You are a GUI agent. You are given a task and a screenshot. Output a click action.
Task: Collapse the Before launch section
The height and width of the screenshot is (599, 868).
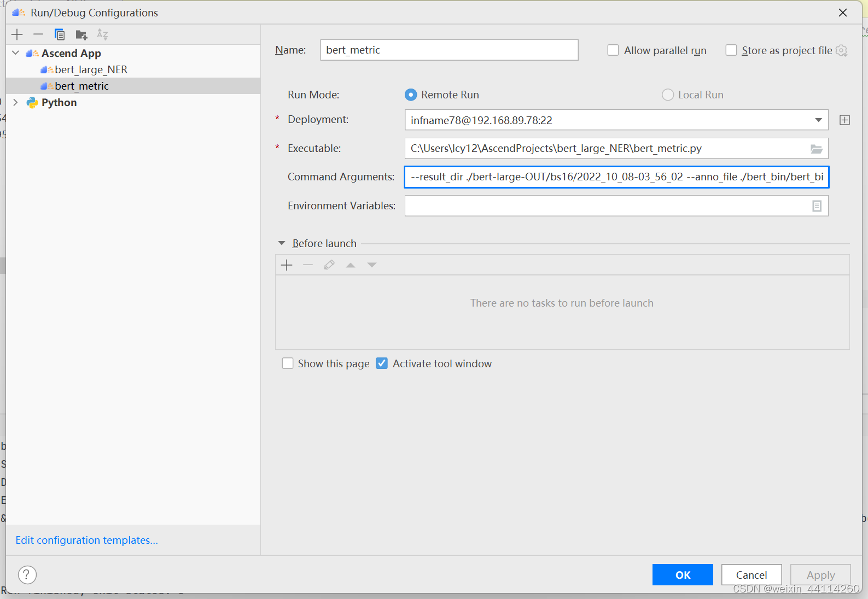point(282,243)
